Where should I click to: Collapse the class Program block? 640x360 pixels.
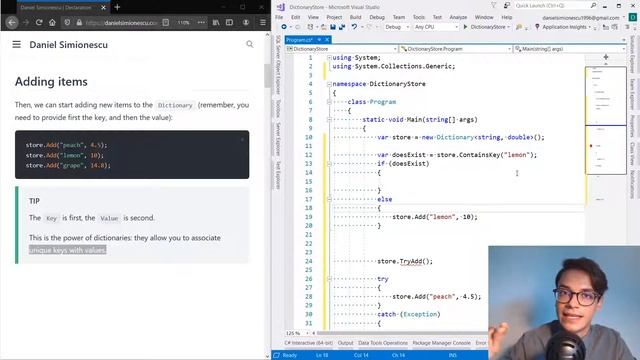[x=329, y=102]
